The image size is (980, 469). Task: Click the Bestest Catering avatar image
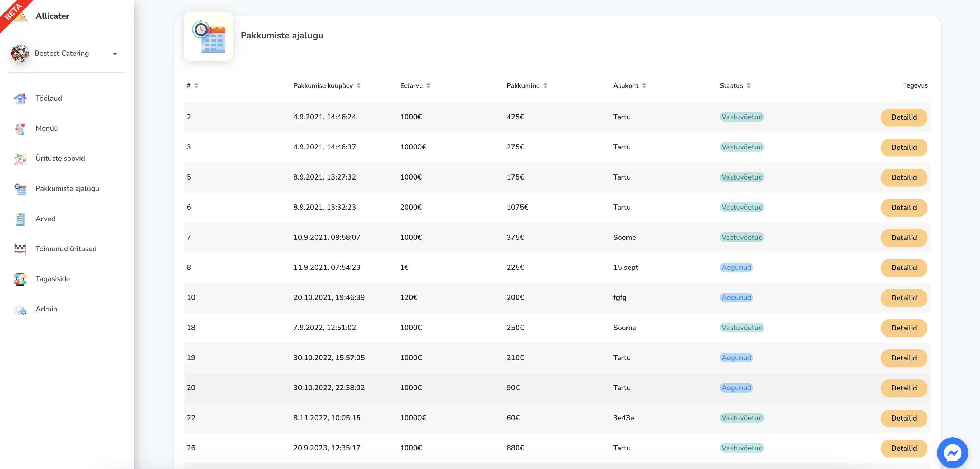(20, 53)
